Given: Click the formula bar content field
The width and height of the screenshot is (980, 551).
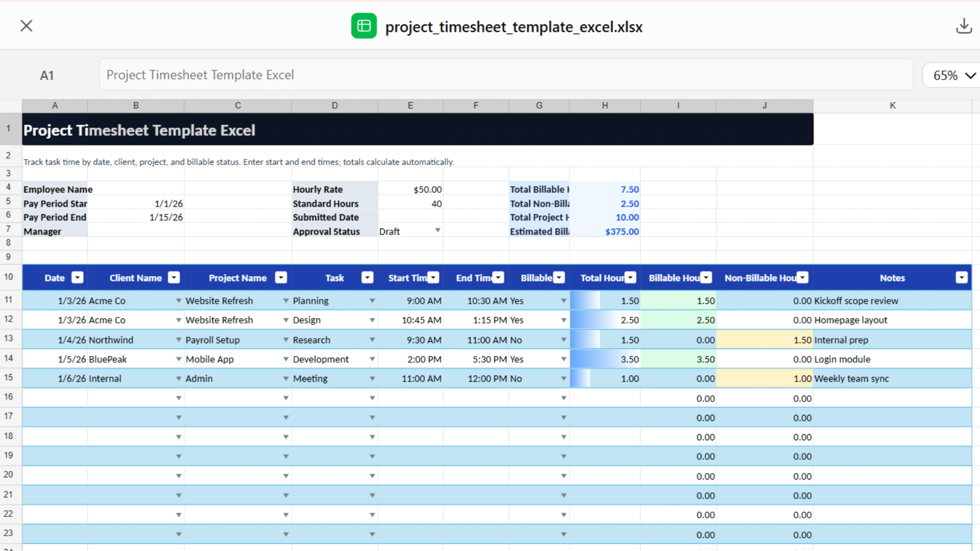Looking at the screenshot, I should point(506,75).
